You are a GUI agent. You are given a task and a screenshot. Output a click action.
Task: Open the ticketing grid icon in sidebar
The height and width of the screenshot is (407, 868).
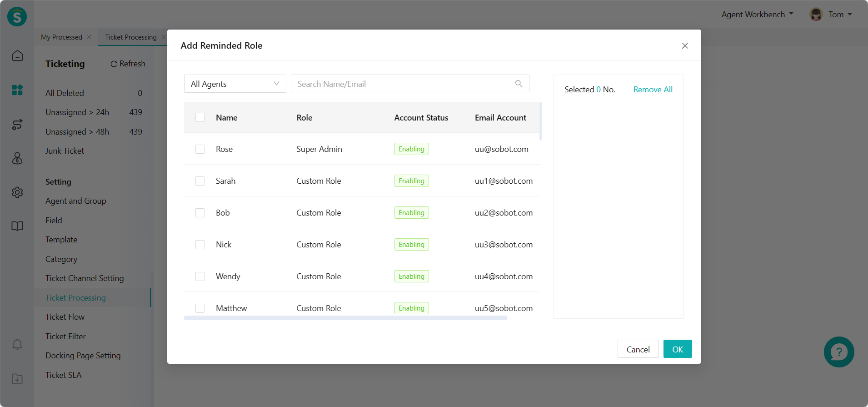click(17, 90)
